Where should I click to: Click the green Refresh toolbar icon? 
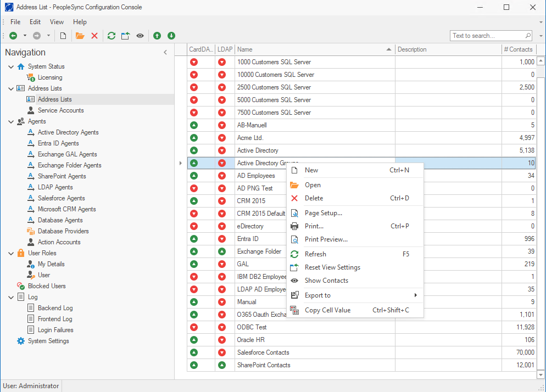coord(112,36)
